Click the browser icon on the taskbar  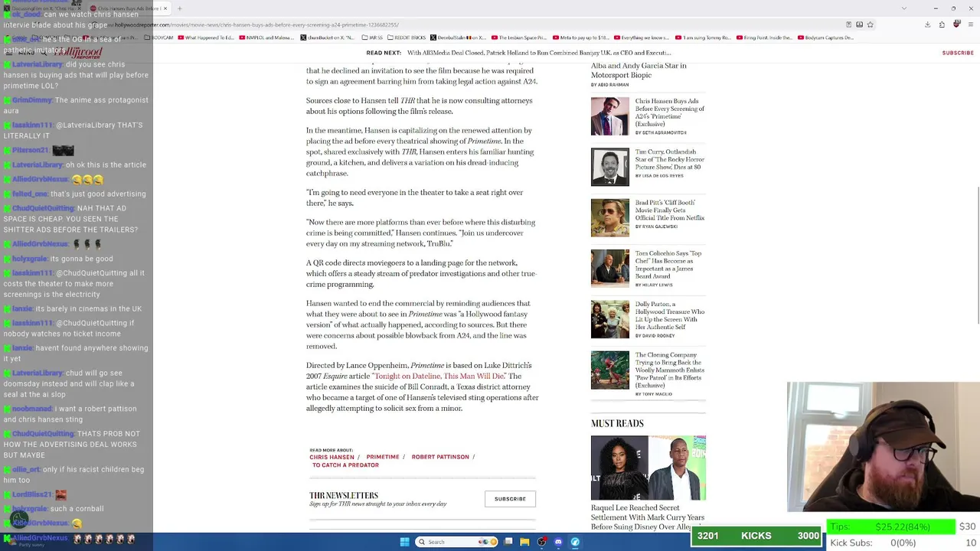click(575, 542)
